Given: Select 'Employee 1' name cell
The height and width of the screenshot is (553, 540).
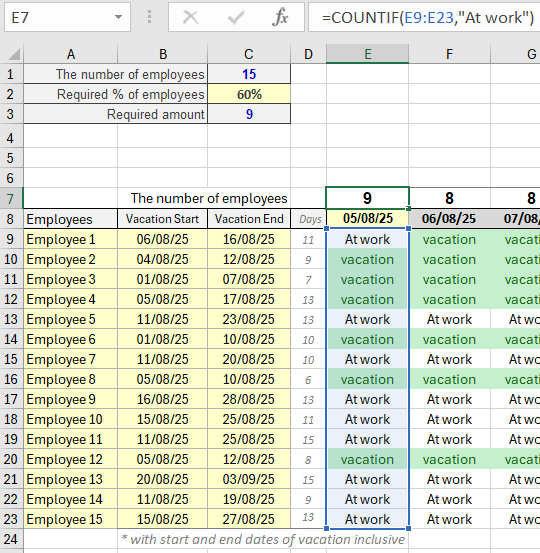Looking at the screenshot, I should pos(71,239).
